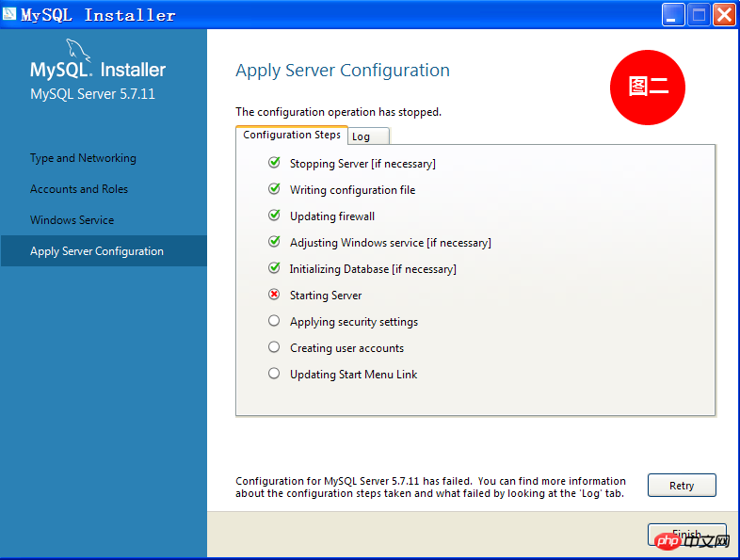Click the MySQL dolphin logo
This screenshot has width=740, height=560.
pos(78,49)
